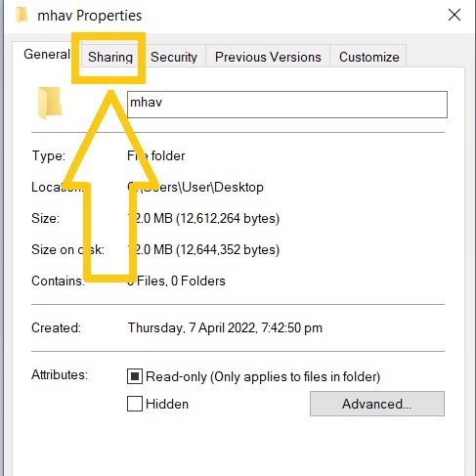The width and height of the screenshot is (476, 476).
Task: Toggle the Read-only attribute checkbox
Action: point(135,376)
